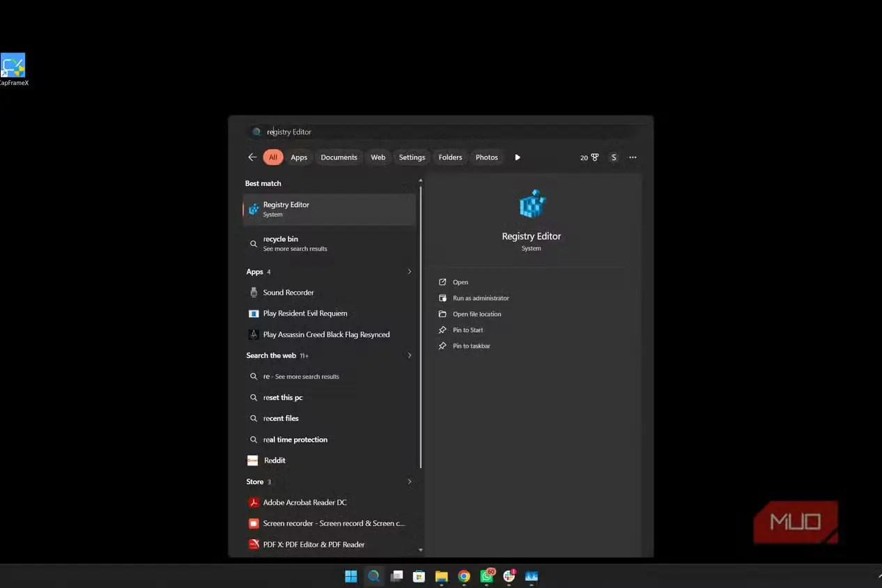This screenshot has height=588, width=882.
Task: Open Task View from the taskbar
Action: (396, 576)
